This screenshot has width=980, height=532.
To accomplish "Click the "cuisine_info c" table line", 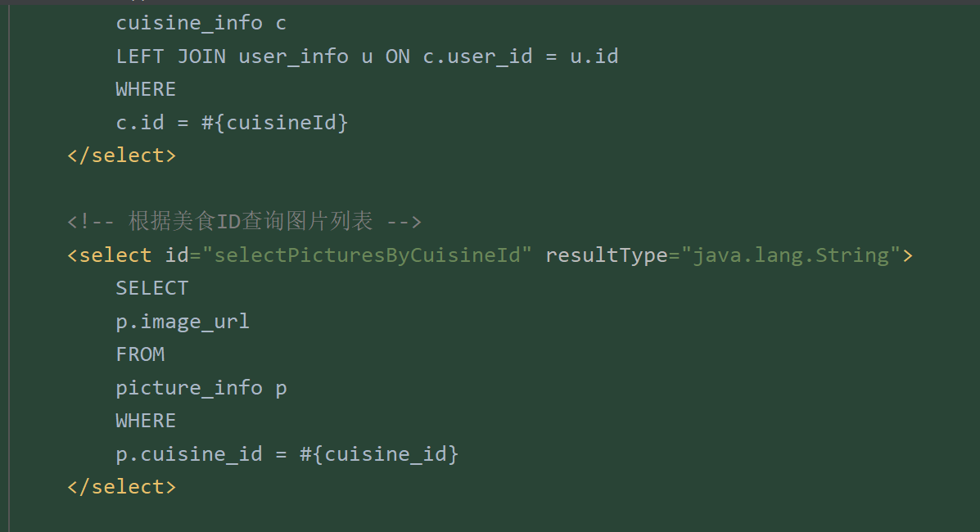I will point(201,23).
